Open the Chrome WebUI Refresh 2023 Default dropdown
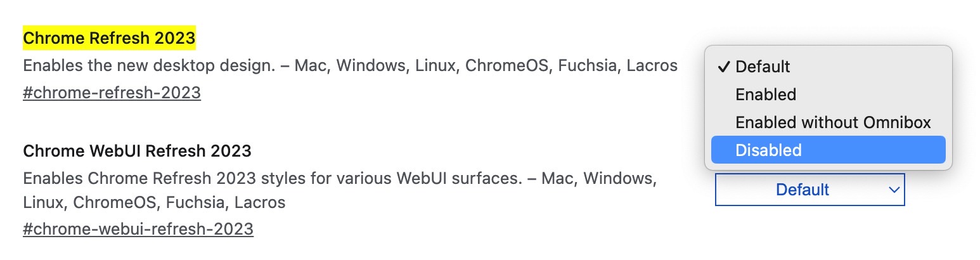Viewport: 980px width, 260px height. pos(809,190)
